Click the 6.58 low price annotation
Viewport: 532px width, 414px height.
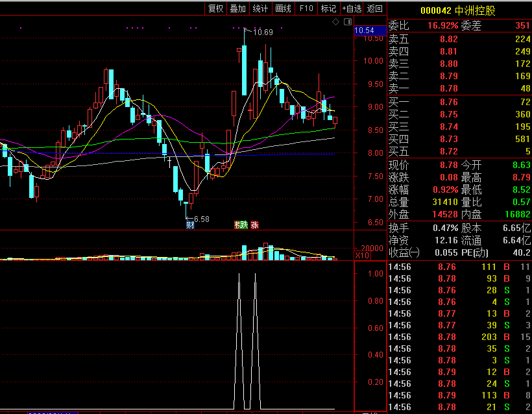point(202,219)
